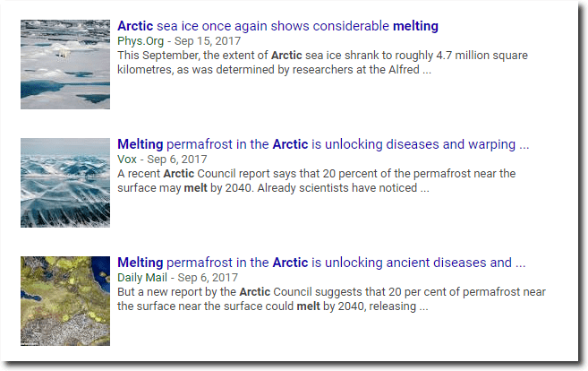Open the Phys.Org sea ice thumbnail
This screenshot has width=588, height=371.
click(64, 65)
